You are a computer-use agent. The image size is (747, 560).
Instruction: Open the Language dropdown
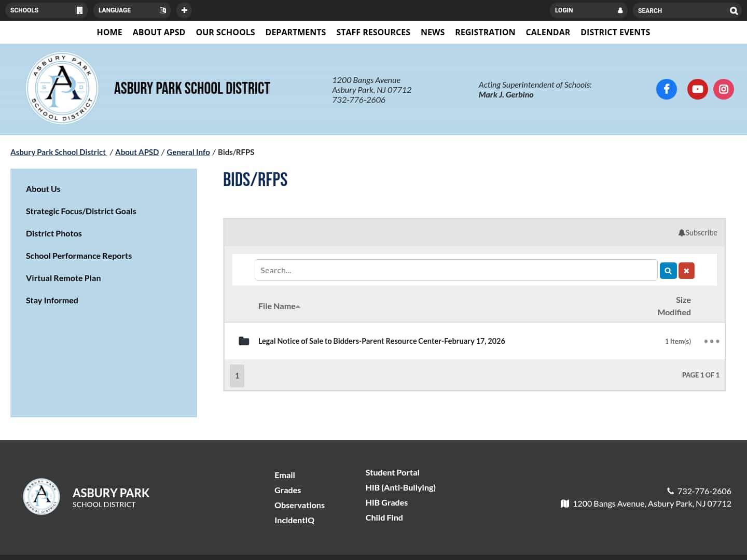(132, 10)
